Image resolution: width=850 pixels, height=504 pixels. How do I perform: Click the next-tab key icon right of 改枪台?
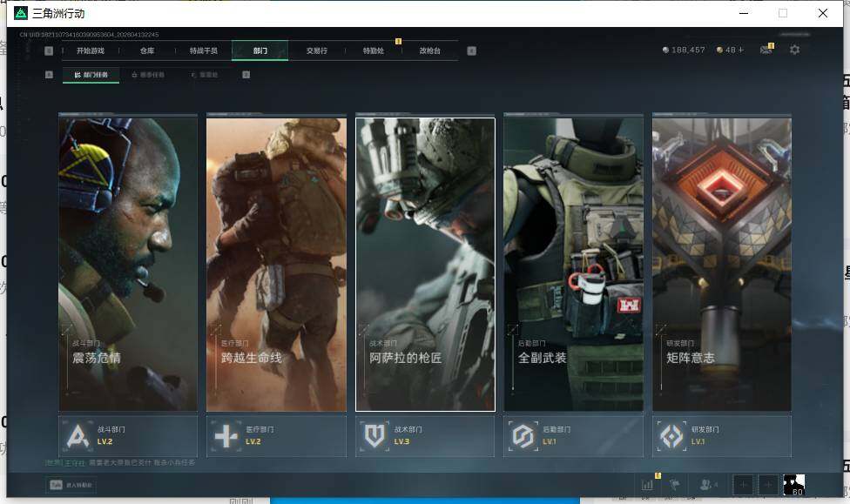[x=472, y=50]
